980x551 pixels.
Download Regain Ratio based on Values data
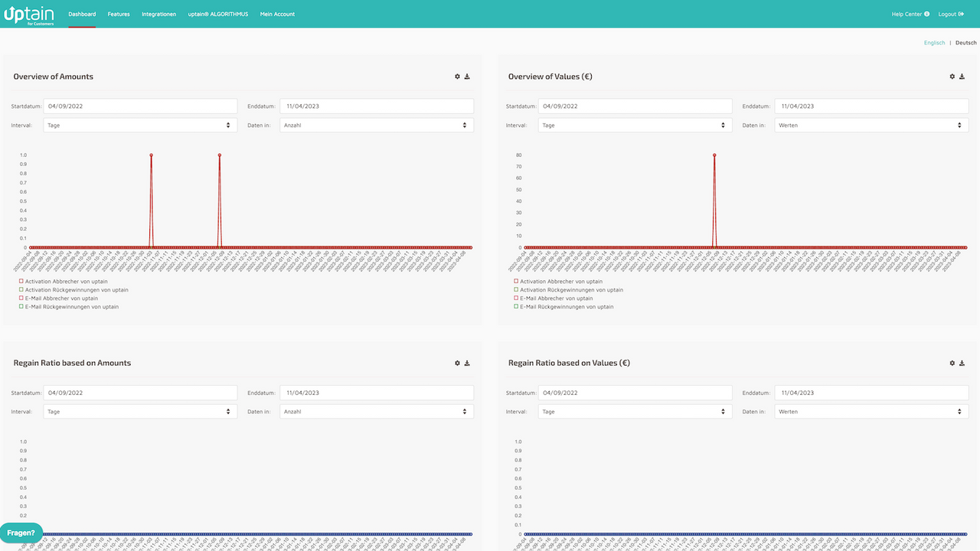click(962, 363)
